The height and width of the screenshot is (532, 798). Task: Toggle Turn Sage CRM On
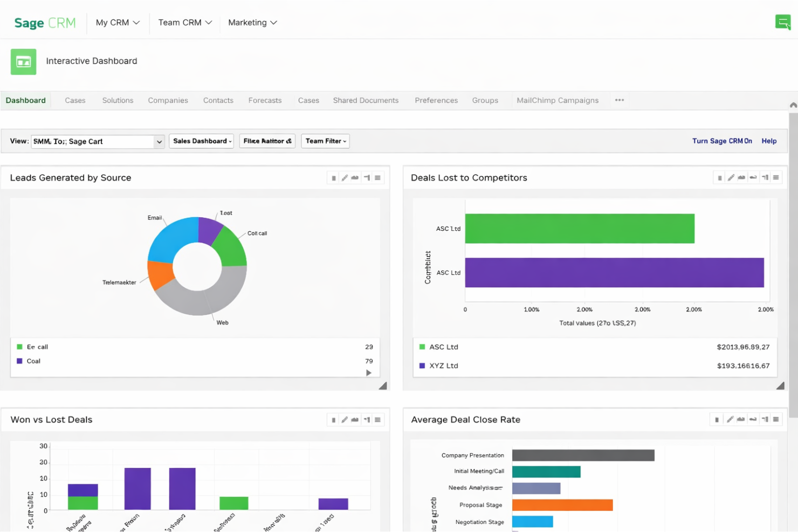722,141
